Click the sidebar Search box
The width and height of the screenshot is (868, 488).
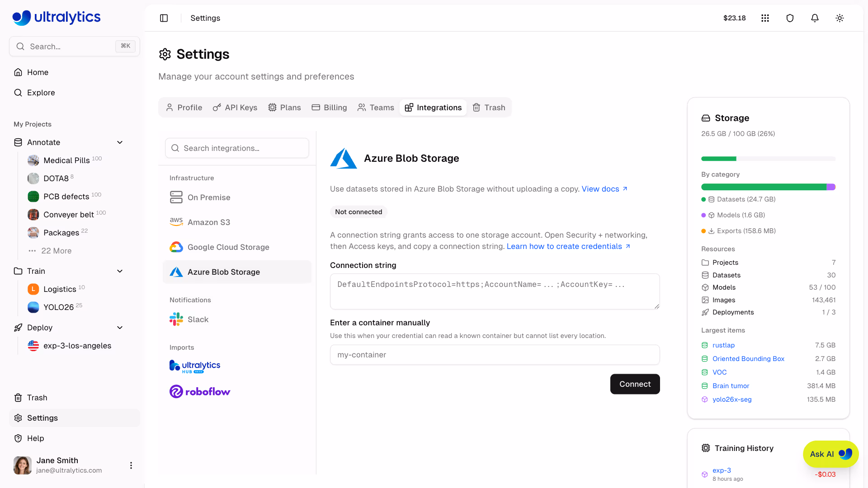click(x=75, y=47)
